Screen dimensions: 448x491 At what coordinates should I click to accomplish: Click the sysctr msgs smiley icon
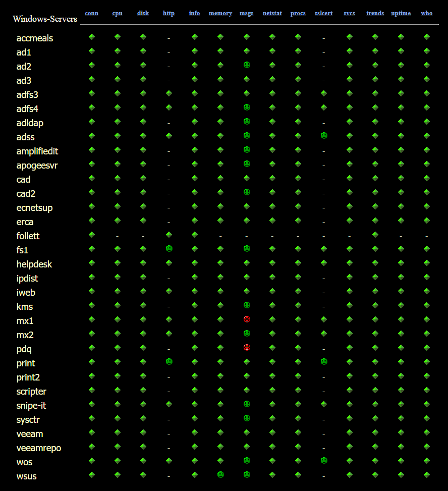click(x=247, y=418)
